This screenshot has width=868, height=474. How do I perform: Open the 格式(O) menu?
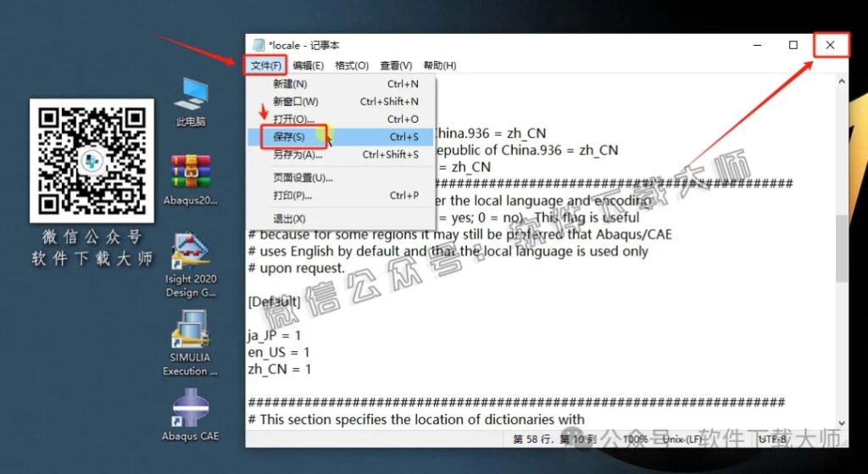tap(352, 65)
